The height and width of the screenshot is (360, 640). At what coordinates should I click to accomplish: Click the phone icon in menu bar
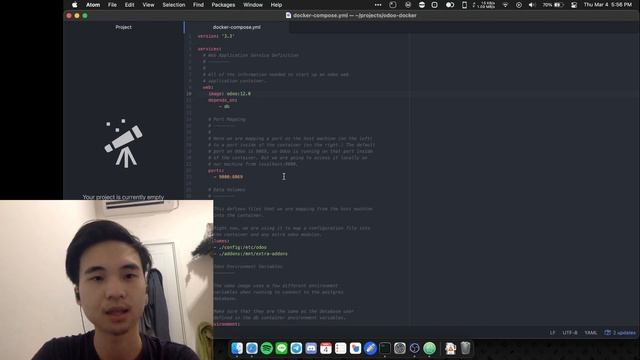click(x=464, y=5)
